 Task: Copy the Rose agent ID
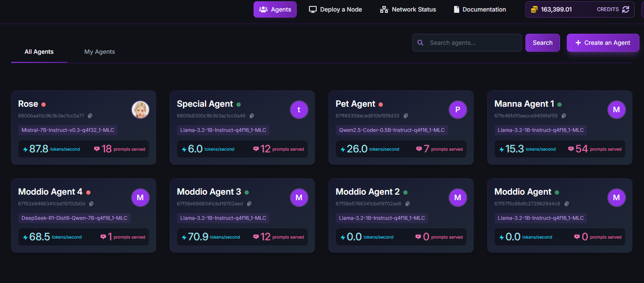[x=90, y=116]
